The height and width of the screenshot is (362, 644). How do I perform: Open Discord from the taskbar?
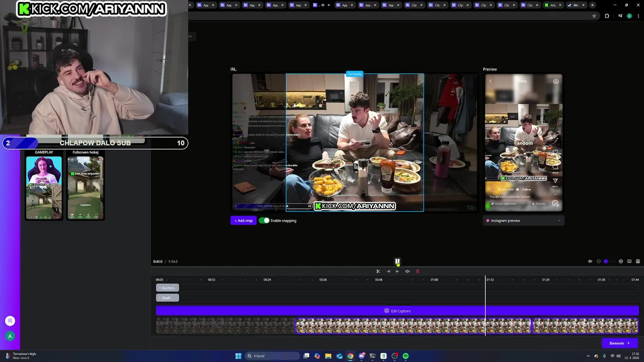[361, 356]
